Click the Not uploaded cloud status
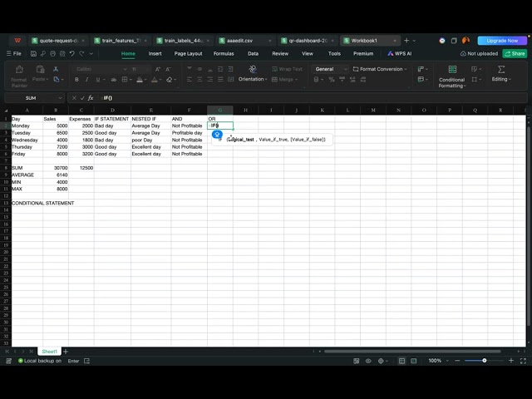This screenshot has width=532, height=399. click(x=479, y=53)
